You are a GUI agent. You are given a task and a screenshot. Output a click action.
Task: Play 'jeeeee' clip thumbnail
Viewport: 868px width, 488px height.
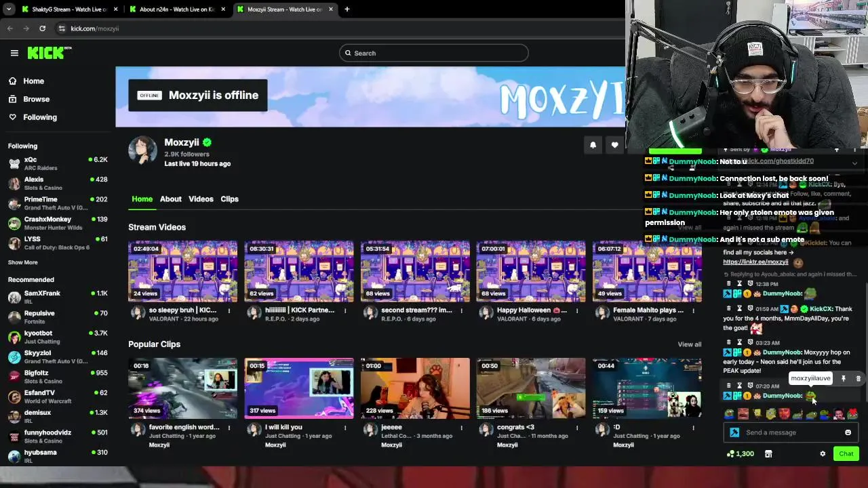415,388
